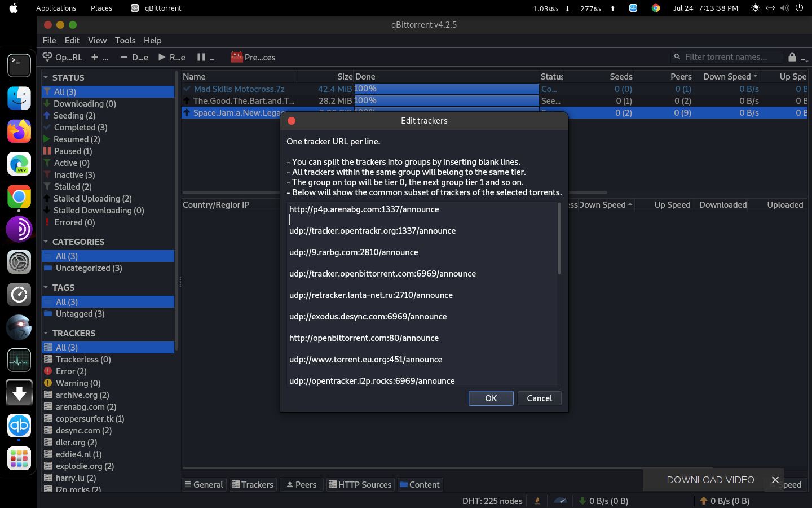812x508 pixels.
Task: Click the Resume play icon in toolbar
Action: tap(162, 57)
